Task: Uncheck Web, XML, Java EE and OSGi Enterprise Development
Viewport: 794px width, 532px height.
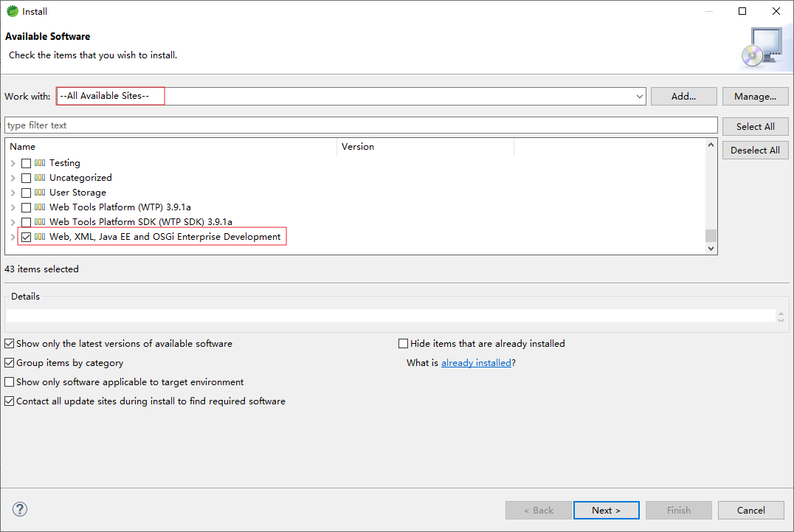Action: click(27, 237)
